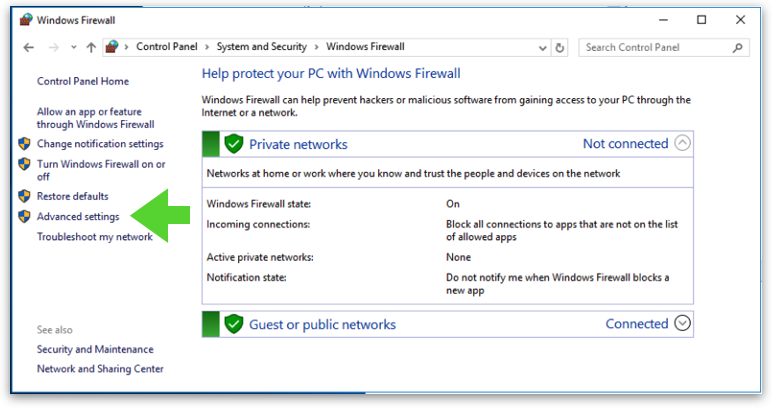Open the recent locations dropdown arrow
Viewport: 772px width, 408px height.
(x=73, y=47)
